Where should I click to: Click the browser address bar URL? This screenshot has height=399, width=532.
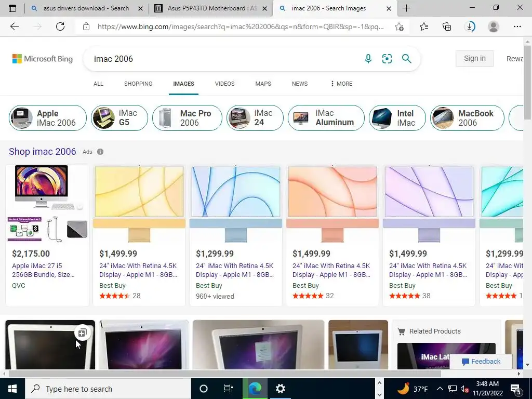[241, 26]
